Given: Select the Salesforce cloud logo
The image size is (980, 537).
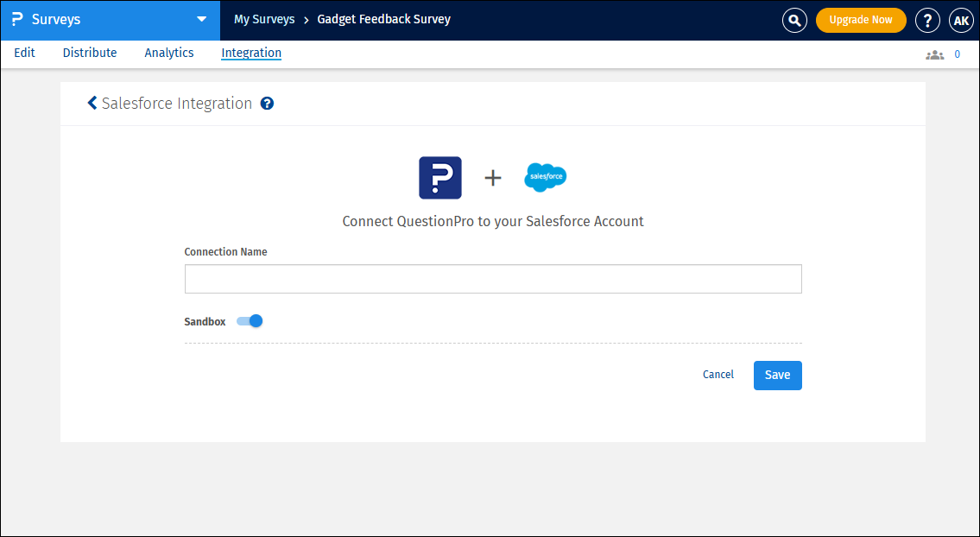Looking at the screenshot, I should (x=545, y=177).
